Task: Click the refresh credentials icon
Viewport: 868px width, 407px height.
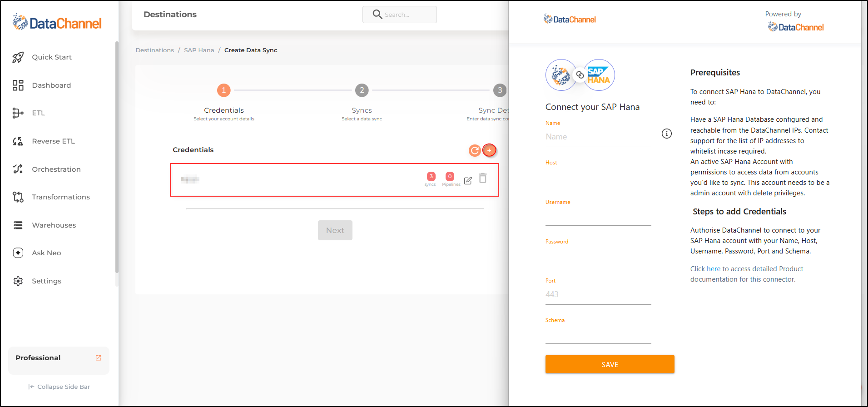Action: coord(475,150)
